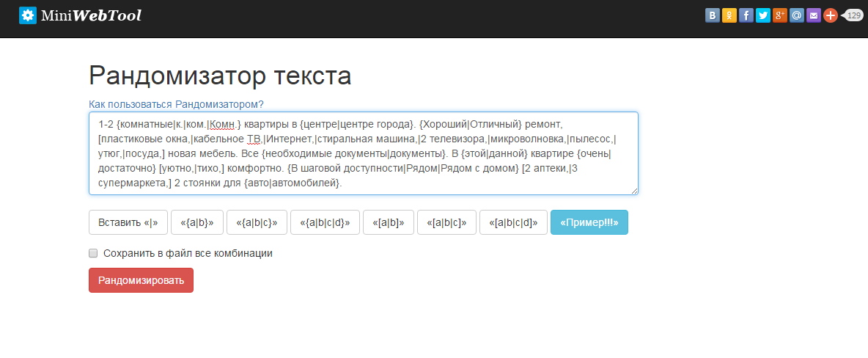The image size is (868, 358).
Task: Open 'Как пользоваться Рандомизатором?' link
Action: pyautogui.click(x=176, y=104)
